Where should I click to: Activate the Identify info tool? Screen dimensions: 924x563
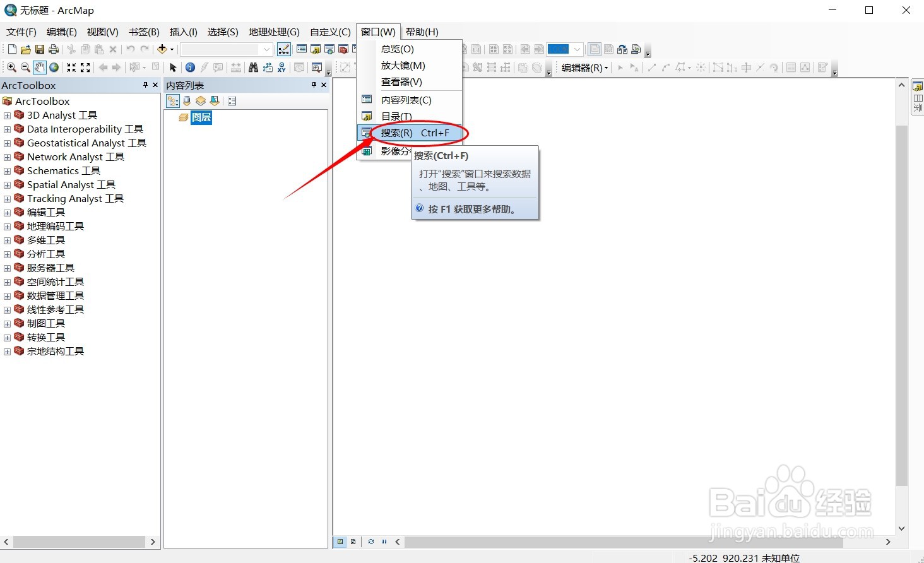pyautogui.click(x=190, y=68)
